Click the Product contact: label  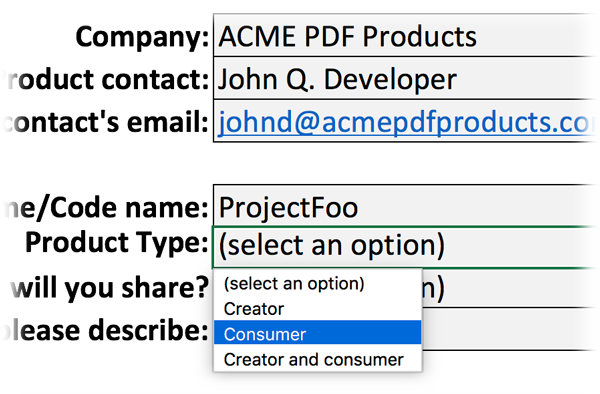106,79
